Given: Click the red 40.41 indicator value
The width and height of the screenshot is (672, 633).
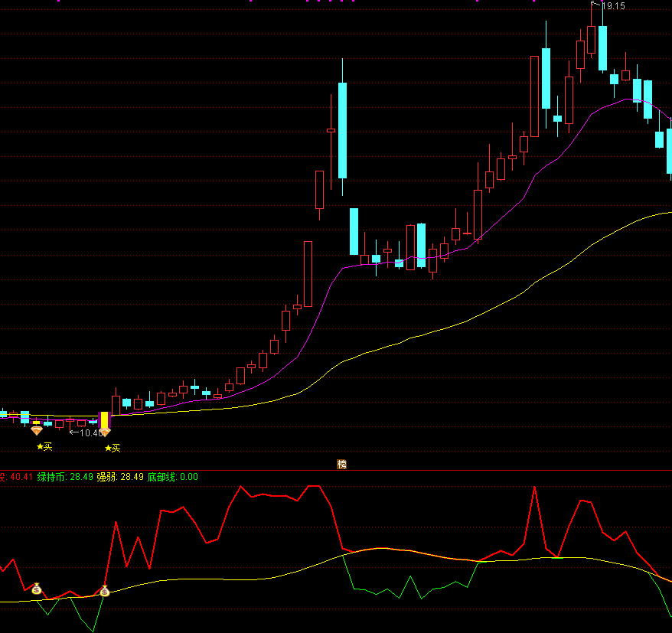Looking at the screenshot, I should pyautogui.click(x=21, y=477).
